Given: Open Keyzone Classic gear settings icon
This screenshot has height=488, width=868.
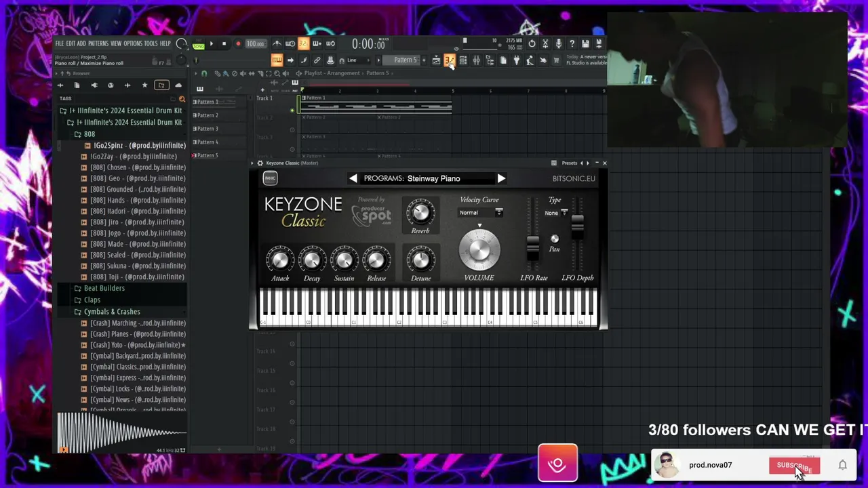Looking at the screenshot, I should (260, 163).
